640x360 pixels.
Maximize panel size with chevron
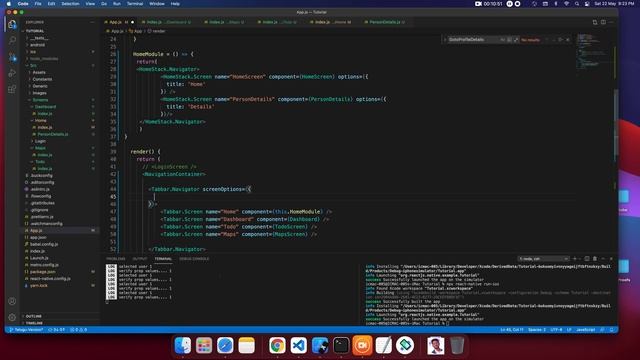tap(603, 259)
